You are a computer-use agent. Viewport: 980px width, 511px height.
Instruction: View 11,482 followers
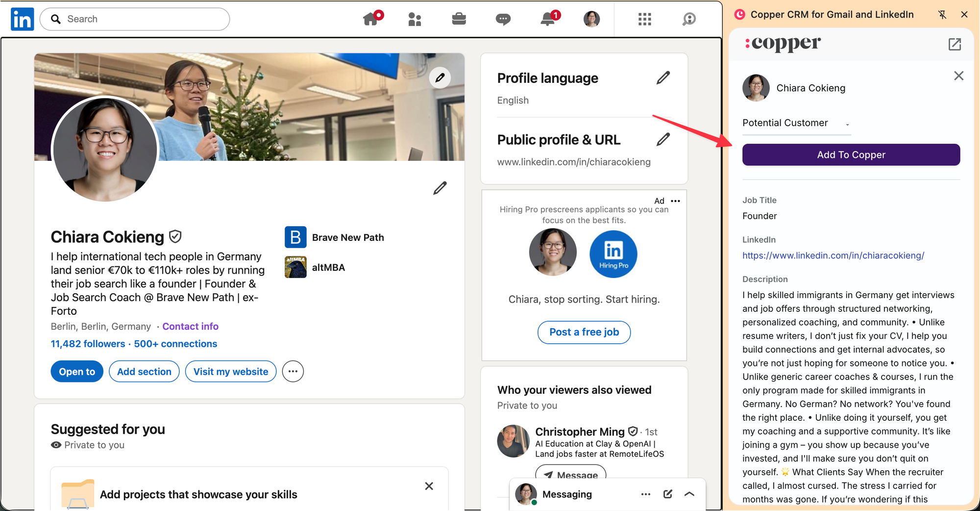pyautogui.click(x=88, y=344)
